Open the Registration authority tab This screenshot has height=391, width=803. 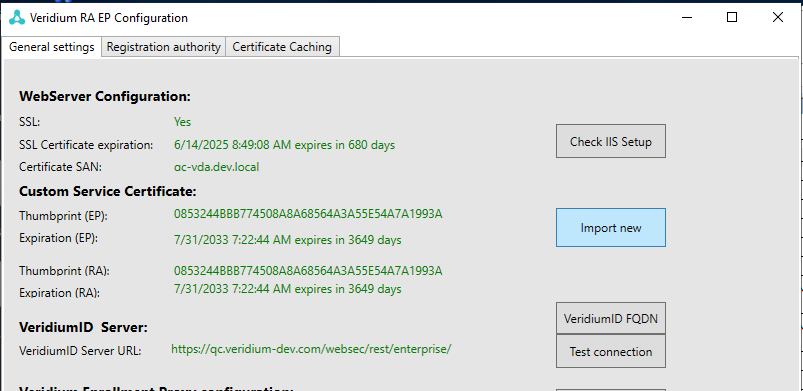(x=163, y=47)
